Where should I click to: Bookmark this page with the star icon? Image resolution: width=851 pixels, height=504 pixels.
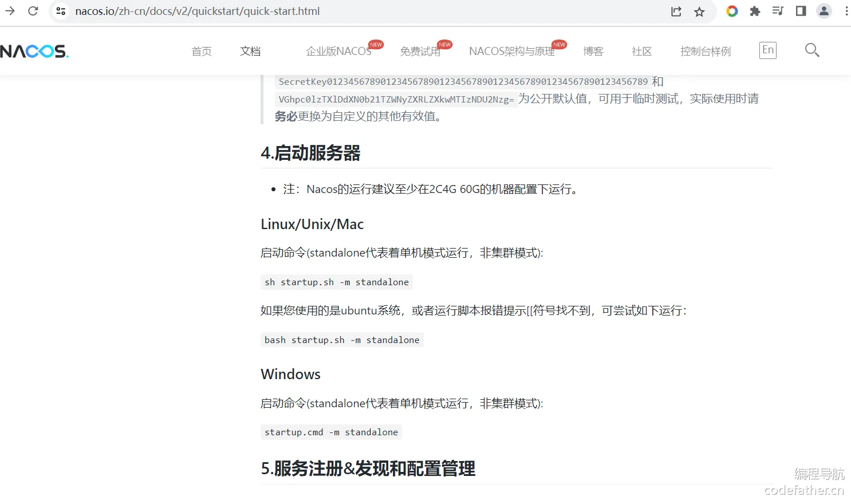pyautogui.click(x=699, y=11)
